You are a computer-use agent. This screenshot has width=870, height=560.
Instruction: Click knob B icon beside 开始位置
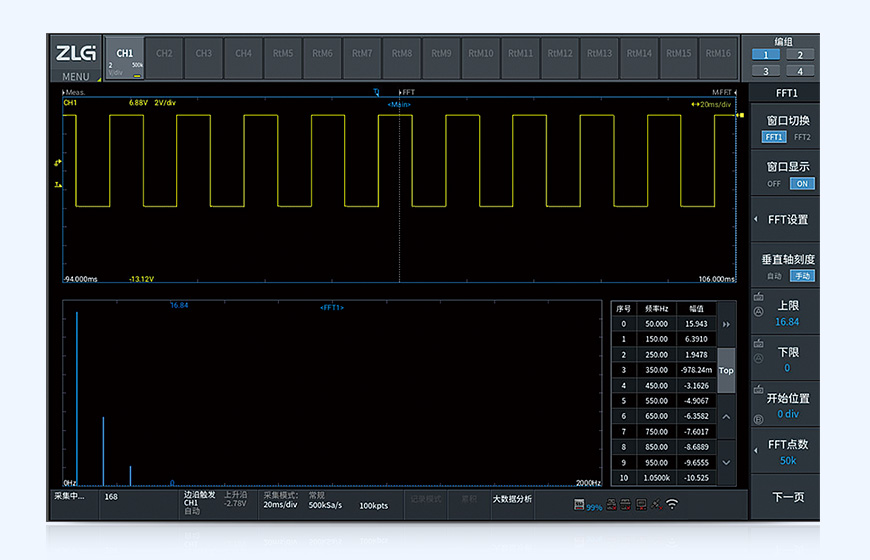[758, 418]
